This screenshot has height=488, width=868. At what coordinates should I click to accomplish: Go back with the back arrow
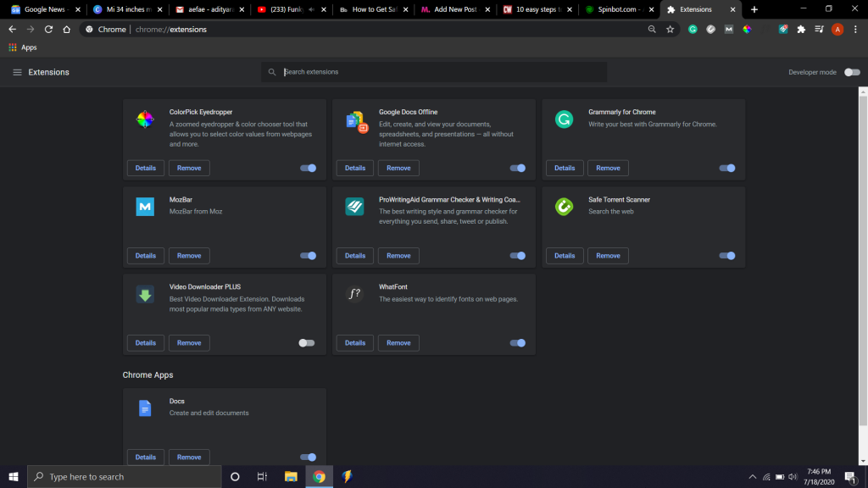coord(12,30)
